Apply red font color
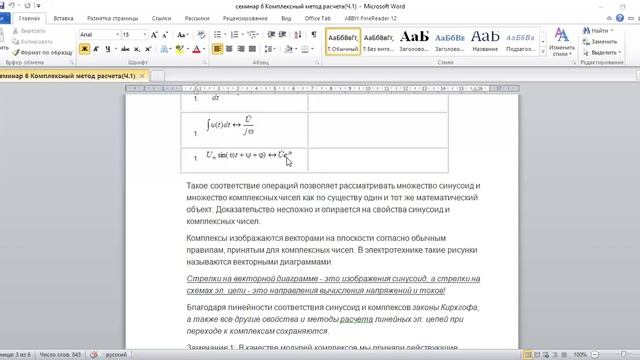 tap(196, 49)
